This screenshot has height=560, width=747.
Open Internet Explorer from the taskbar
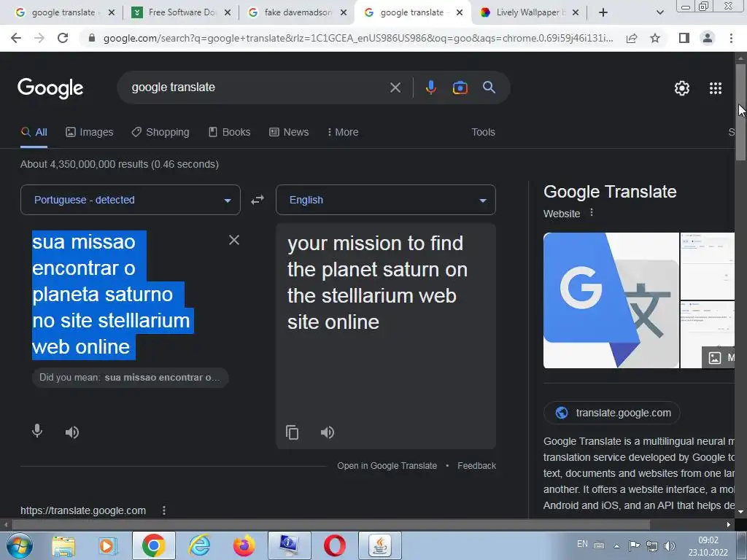(x=198, y=545)
